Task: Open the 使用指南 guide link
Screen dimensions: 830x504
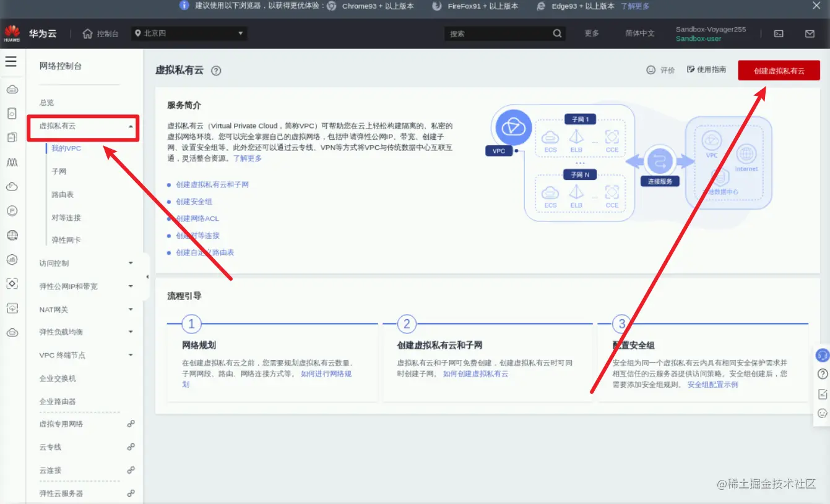Action: (706, 70)
